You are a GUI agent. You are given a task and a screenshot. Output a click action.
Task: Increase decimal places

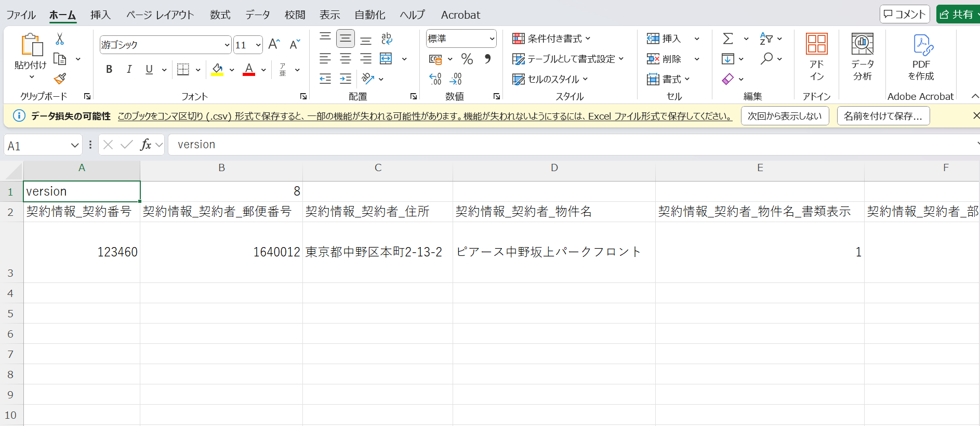[x=435, y=79]
